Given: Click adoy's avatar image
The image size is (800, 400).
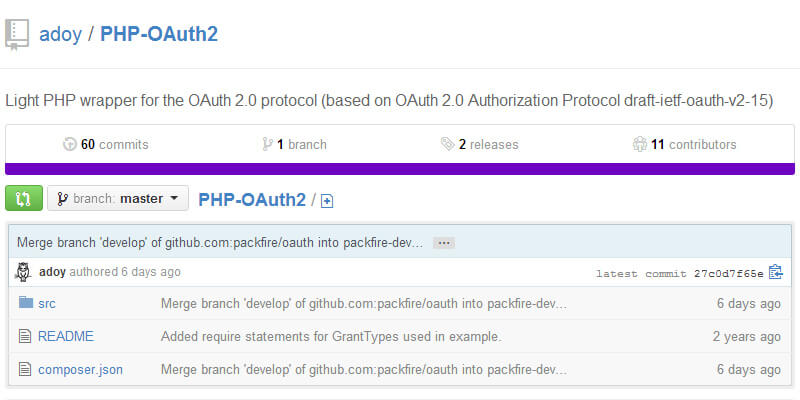Looking at the screenshot, I should click(24, 272).
